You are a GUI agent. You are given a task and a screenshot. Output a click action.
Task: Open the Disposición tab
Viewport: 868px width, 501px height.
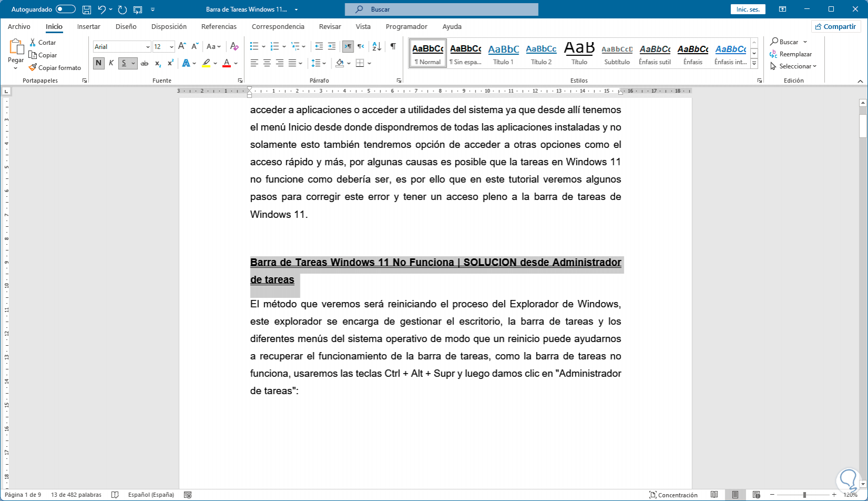[169, 26]
